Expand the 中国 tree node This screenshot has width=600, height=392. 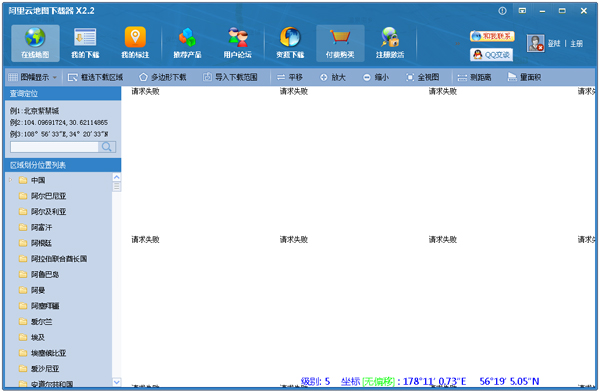[11, 180]
